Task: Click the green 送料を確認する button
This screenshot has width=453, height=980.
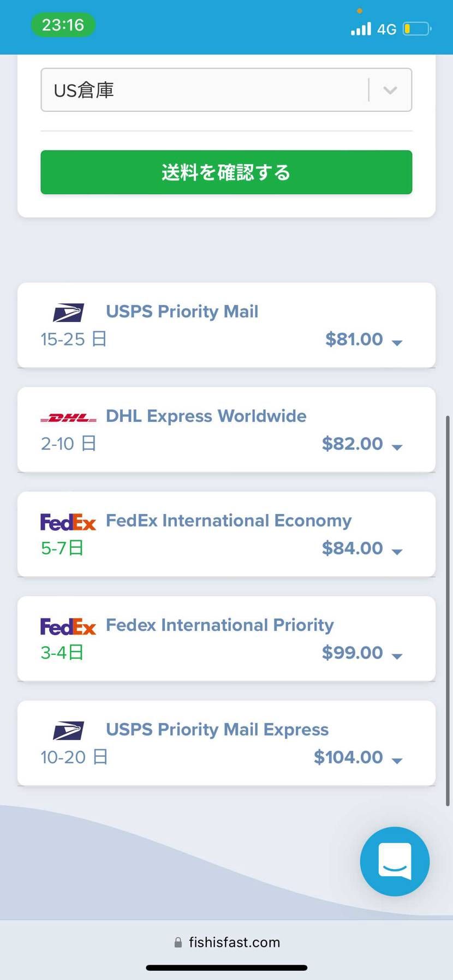Action: (226, 172)
